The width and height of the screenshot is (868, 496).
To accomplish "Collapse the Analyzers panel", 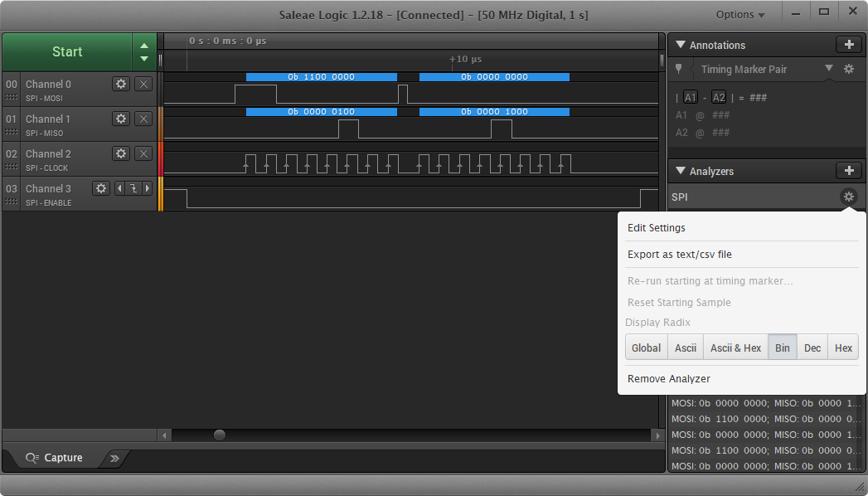I will [x=681, y=172].
